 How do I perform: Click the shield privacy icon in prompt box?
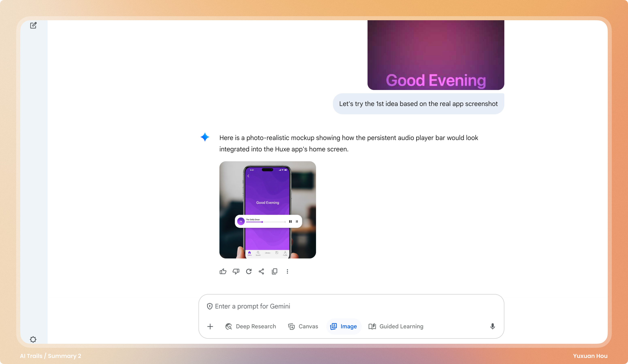(210, 306)
